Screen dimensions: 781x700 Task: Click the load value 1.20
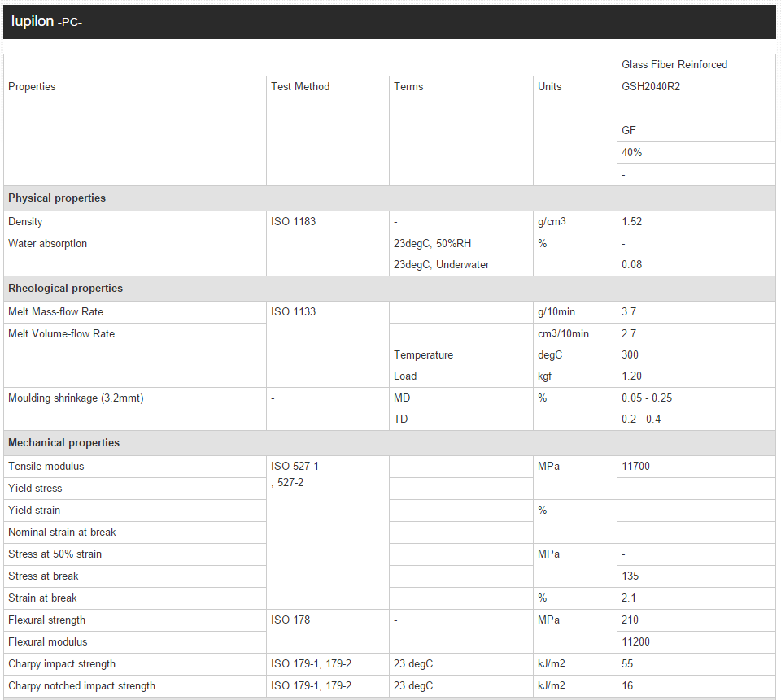[x=631, y=376]
